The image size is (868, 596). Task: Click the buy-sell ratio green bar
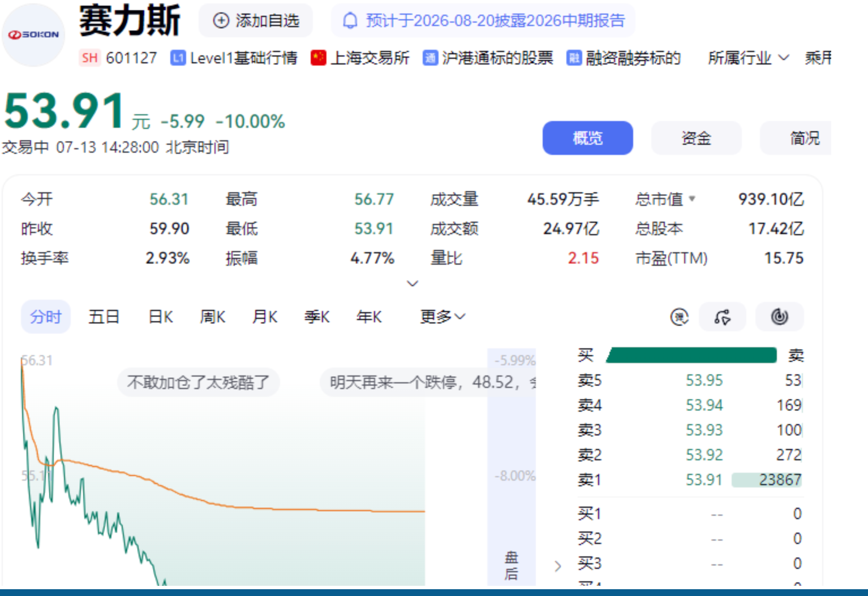point(691,355)
